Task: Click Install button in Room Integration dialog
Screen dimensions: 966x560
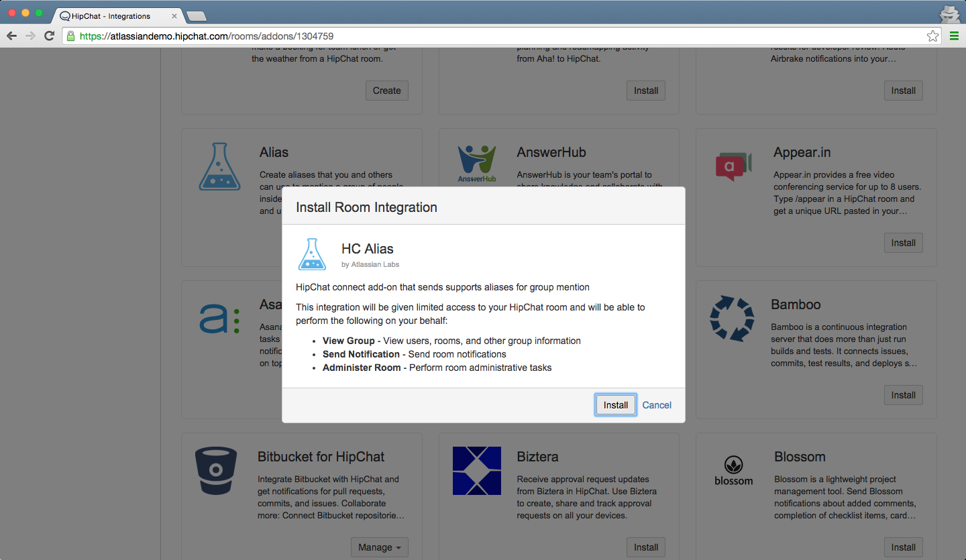Action: pos(616,405)
